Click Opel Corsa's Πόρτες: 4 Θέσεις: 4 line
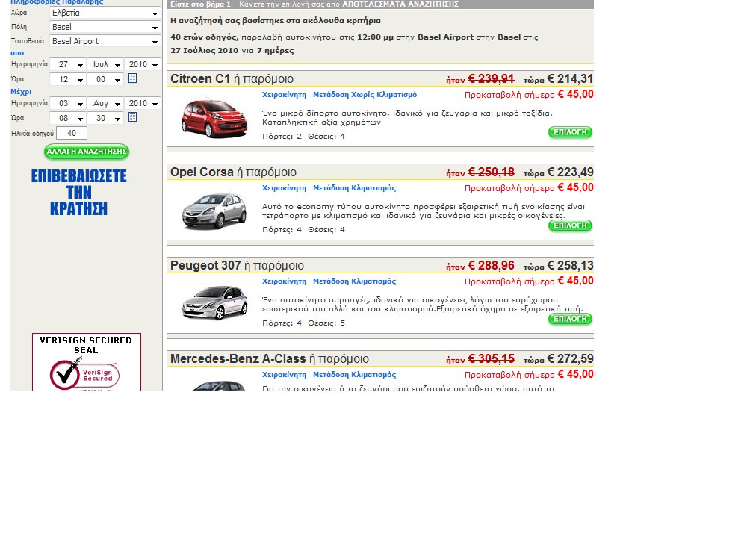 click(303, 230)
